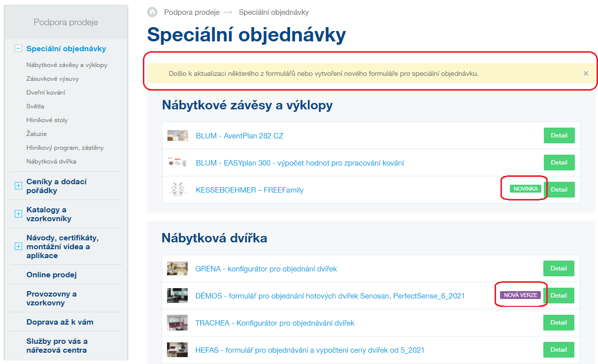
Task: Click the KESSEBOEHMER FREEFamily product image
Action: pos(177,190)
